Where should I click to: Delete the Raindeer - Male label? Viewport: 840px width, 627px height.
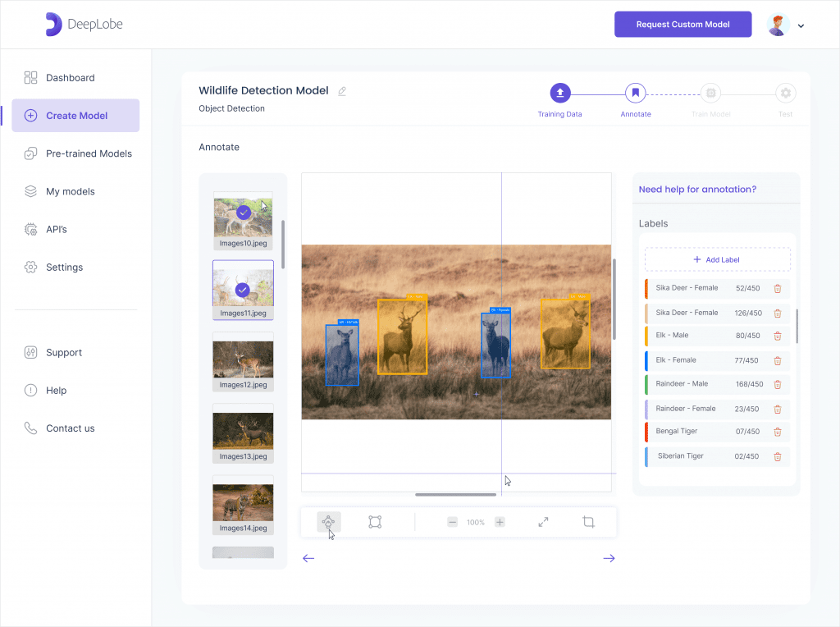[778, 384]
